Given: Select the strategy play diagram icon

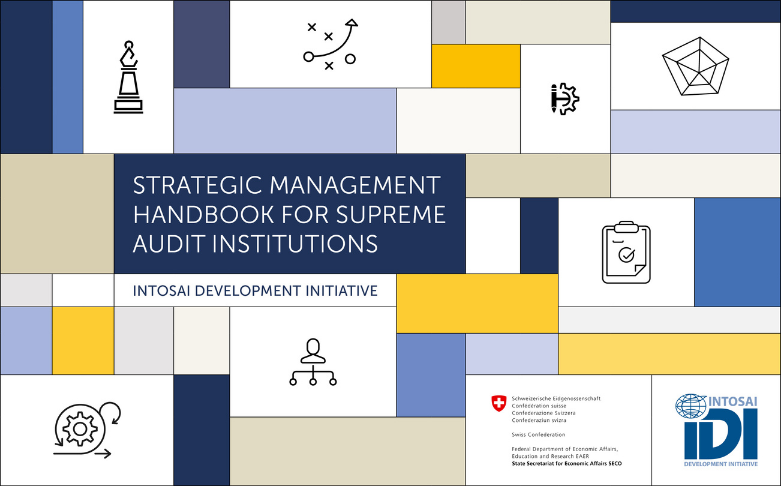Looking at the screenshot, I should pyautogui.click(x=330, y=45).
